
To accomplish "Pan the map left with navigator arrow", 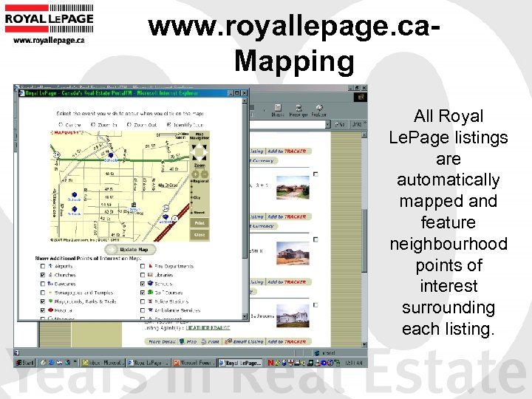I will click(x=193, y=152).
